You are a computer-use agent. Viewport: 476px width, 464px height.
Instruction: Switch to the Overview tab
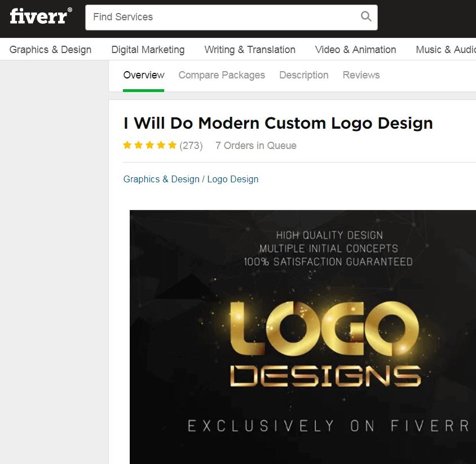(144, 75)
